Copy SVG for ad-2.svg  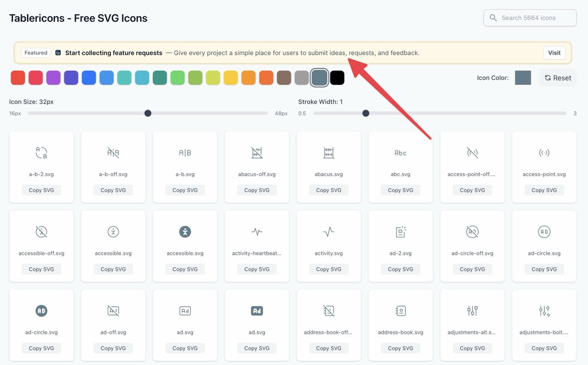point(400,269)
